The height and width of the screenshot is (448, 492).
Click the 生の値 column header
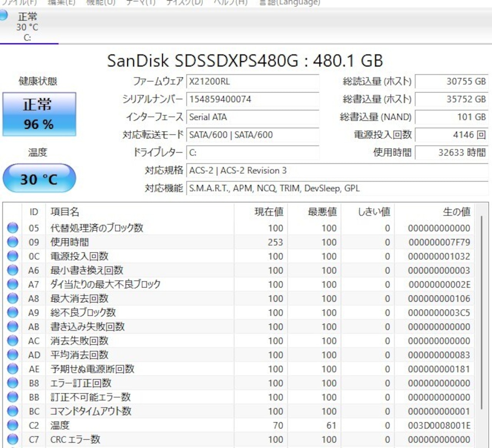point(435,212)
